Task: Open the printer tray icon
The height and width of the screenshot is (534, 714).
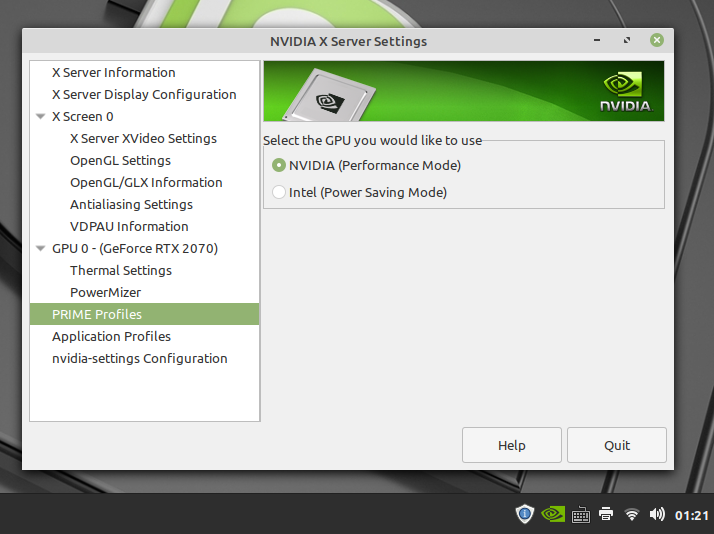Action: [x=606, y=515]
